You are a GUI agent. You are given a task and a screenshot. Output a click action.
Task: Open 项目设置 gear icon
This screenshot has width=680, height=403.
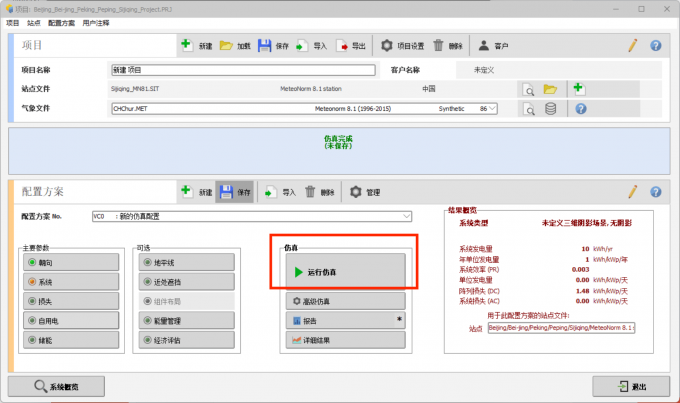pyautogui.click(x=386, y=46)
